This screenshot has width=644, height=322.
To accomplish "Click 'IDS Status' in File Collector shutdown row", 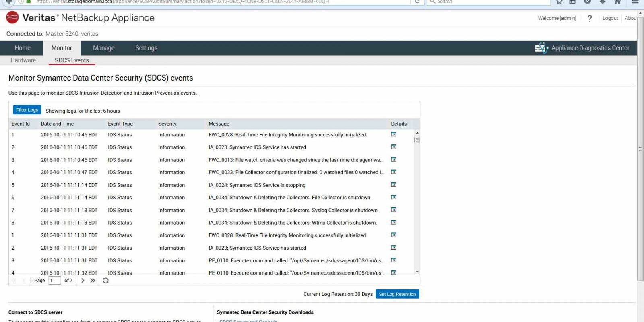I will pos(120,198).
